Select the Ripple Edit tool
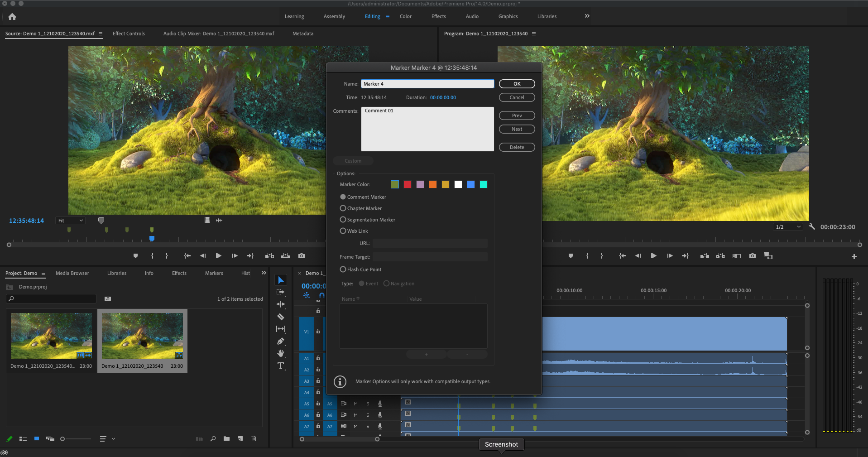The width and height of the screenshot is (868, 457). (x=281, y=304)
